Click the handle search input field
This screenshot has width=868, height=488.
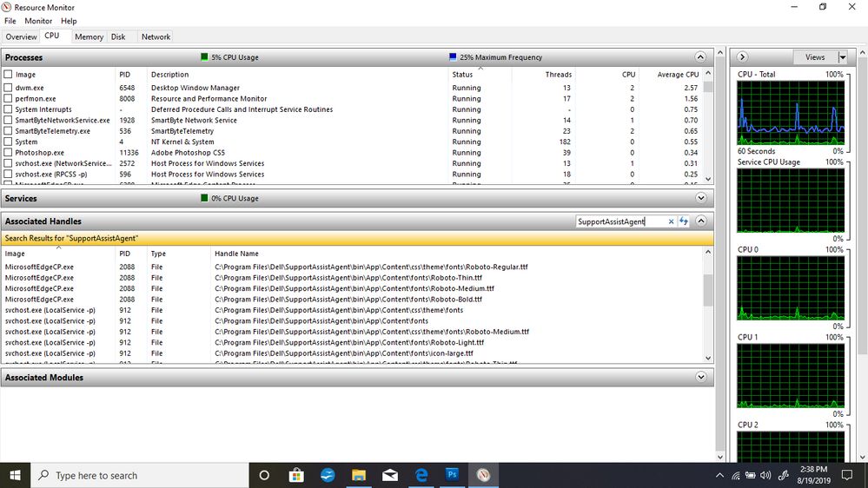(x=620, y=221)
